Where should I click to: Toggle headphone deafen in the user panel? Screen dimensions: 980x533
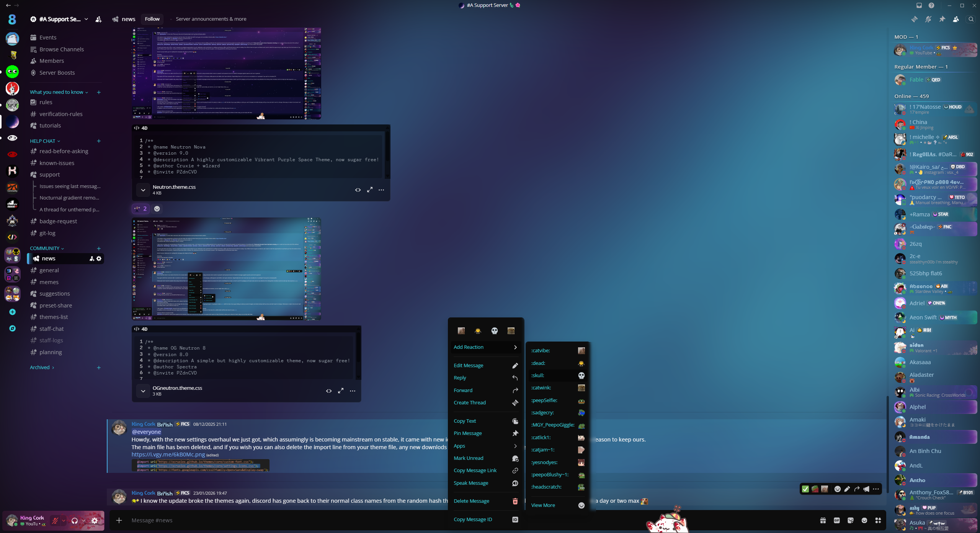[x=75, y=521]
